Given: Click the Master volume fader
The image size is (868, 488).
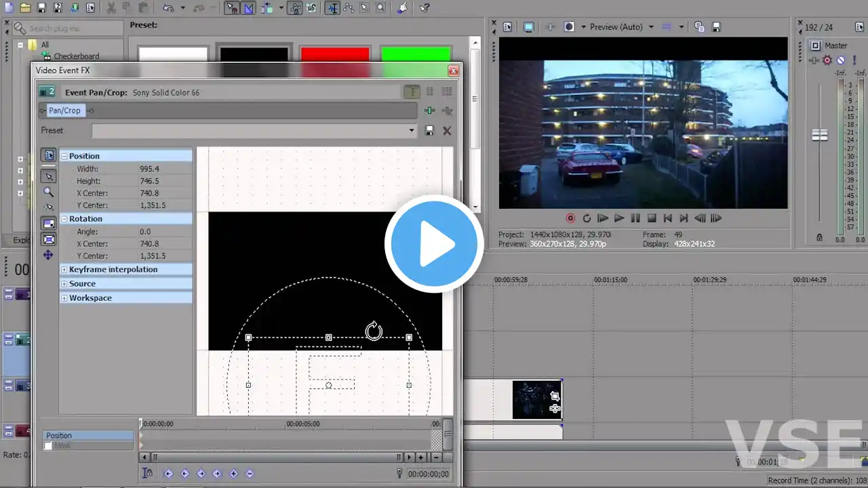Looking at the screenshot, I should point(820,135).
